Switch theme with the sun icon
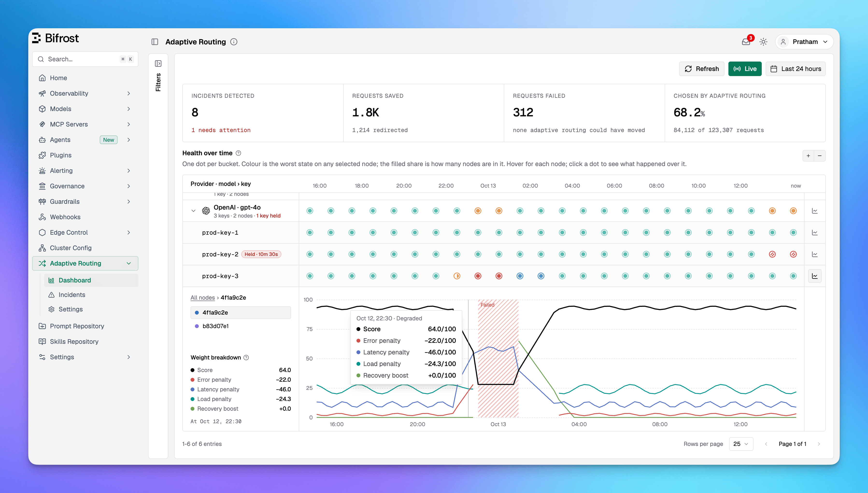The image size is (868, 493). [763, 42]
